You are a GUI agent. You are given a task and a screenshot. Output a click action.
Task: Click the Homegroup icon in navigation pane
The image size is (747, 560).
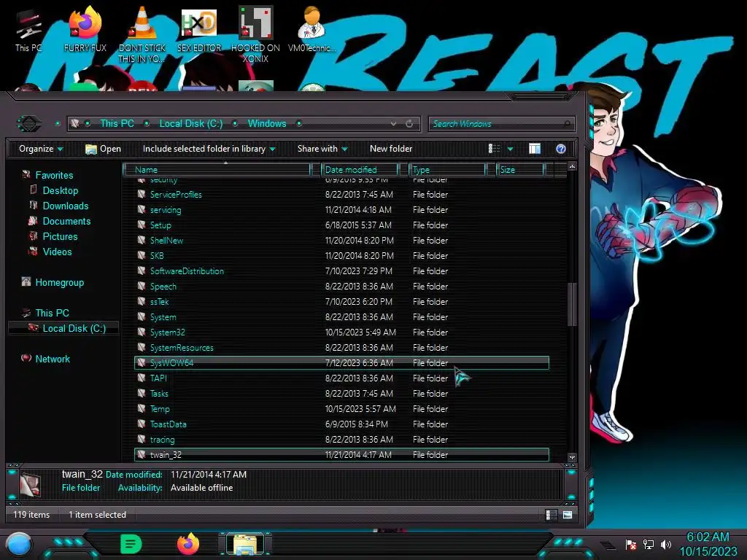26,282
